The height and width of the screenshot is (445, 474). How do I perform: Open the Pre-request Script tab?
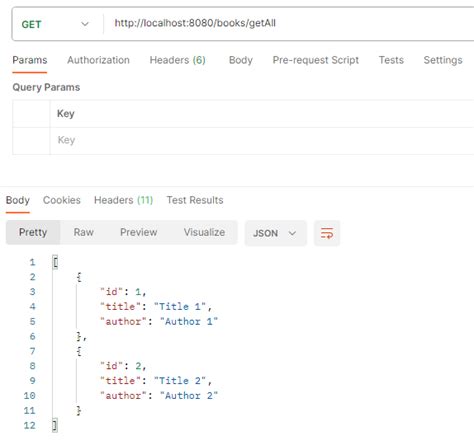click(x=316, y=60)
